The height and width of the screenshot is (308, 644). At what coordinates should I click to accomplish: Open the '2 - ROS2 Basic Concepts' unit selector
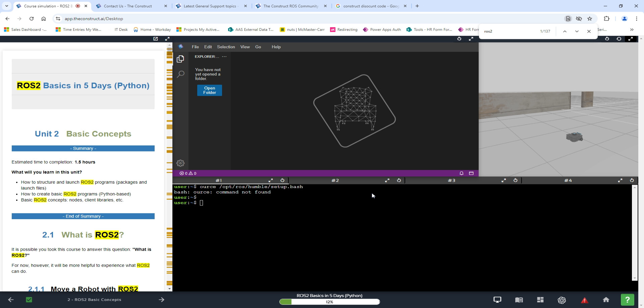click(x=94, y=300)
